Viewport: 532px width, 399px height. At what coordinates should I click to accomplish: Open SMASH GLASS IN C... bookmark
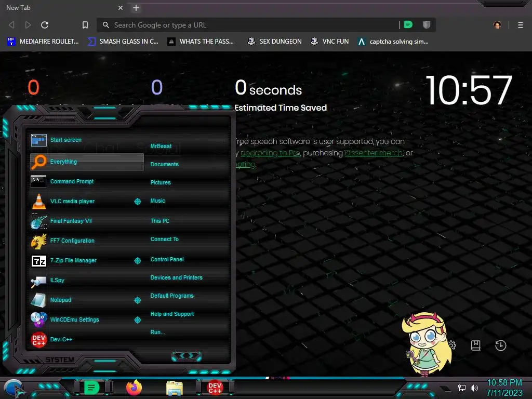point(123,42)
